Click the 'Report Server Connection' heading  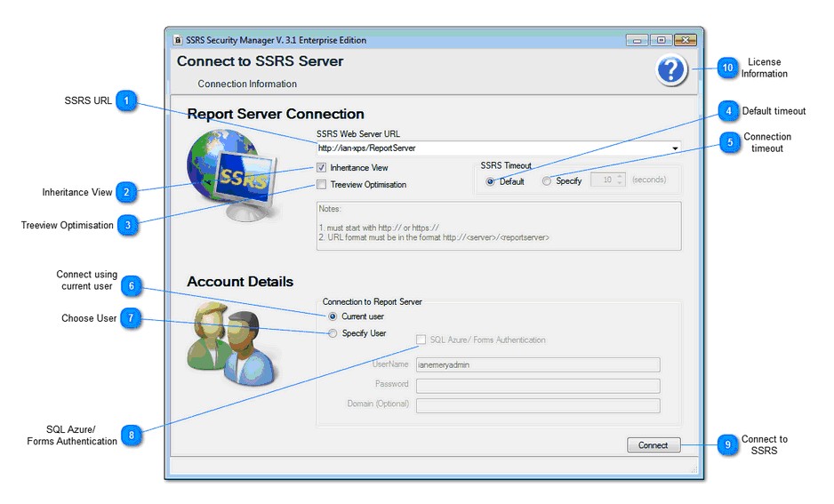point(276,114)
